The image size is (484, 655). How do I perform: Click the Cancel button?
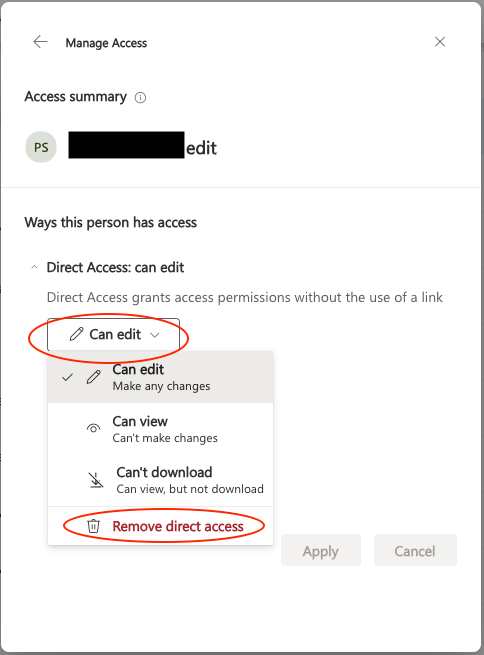click(x=415, y=551)
